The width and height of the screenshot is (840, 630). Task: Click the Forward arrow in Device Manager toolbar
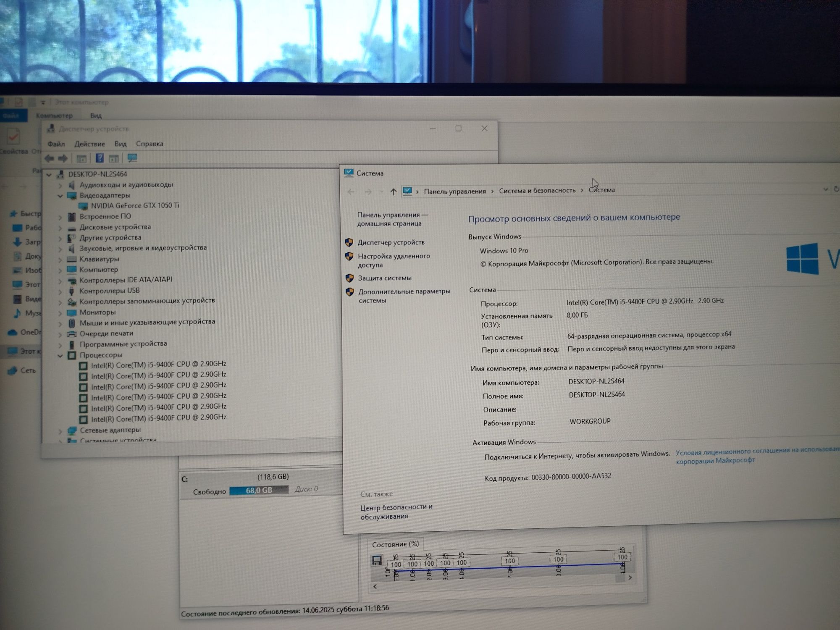[63, 158]
